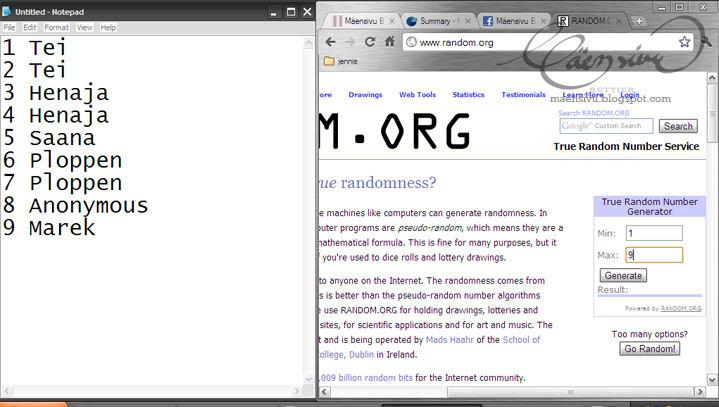Click the '5 Saana' line in Notepad
Screen dimensions: 719x407
[x=49, y=138]
